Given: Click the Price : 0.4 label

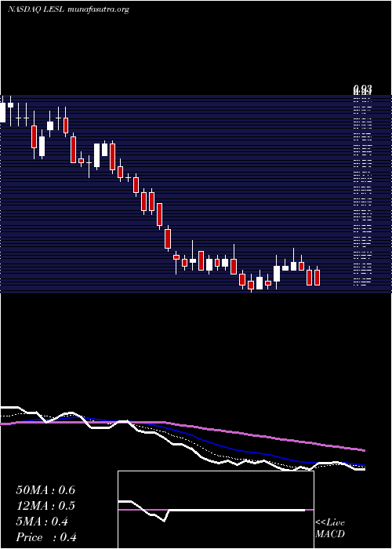Looking at the screenshot, I should [x=46, y=537].
